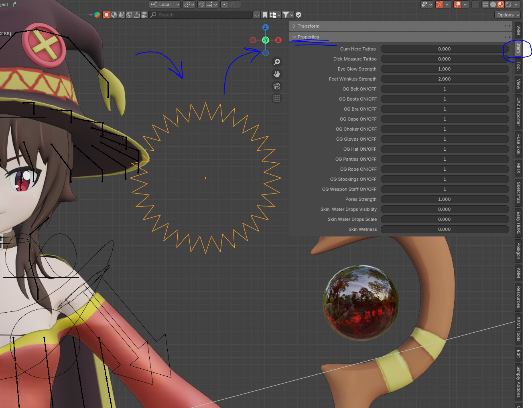Select wireframe viewport shading
Screen dimensions: 532x408
tap(485, 4)
